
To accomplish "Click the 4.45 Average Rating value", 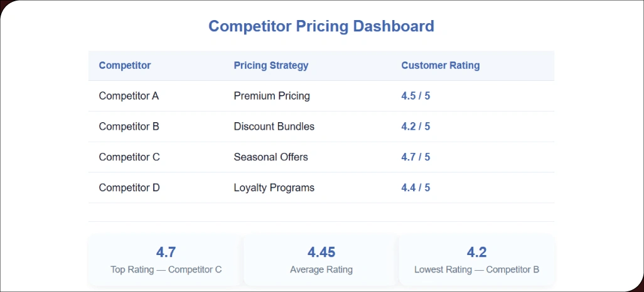I will 321,253.
